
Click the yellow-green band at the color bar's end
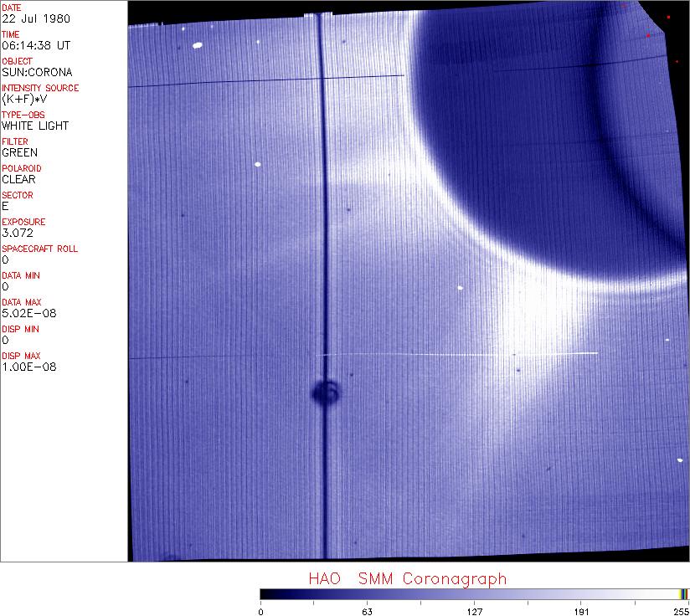[x=683, y=593]
